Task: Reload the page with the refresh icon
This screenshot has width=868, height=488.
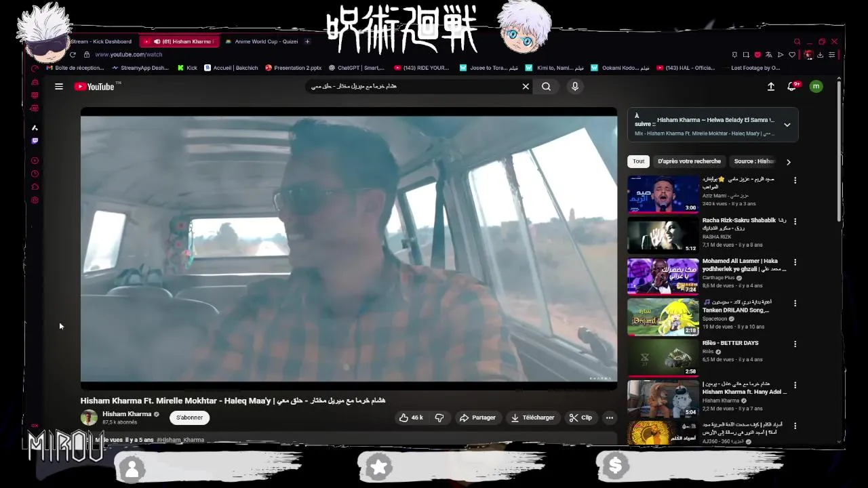Action: [73, 54]
